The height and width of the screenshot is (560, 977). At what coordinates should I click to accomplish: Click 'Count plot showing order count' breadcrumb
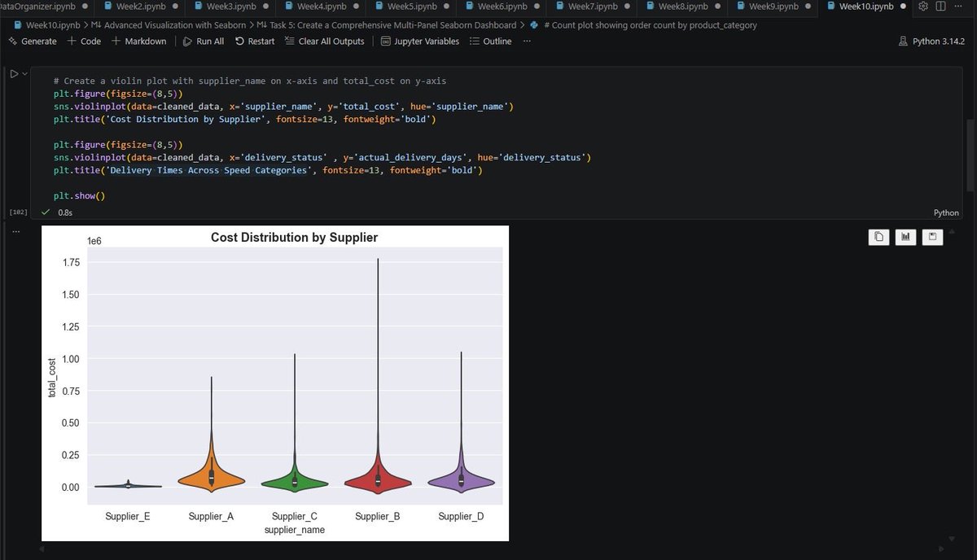coord(643,25)
